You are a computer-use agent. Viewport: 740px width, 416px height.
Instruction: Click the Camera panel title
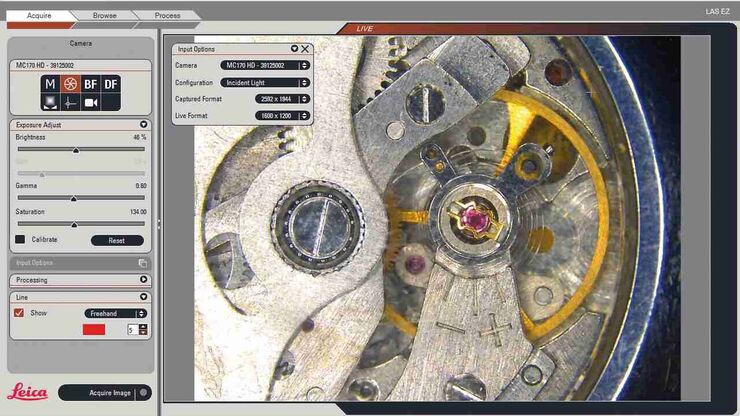pos(81,43)
